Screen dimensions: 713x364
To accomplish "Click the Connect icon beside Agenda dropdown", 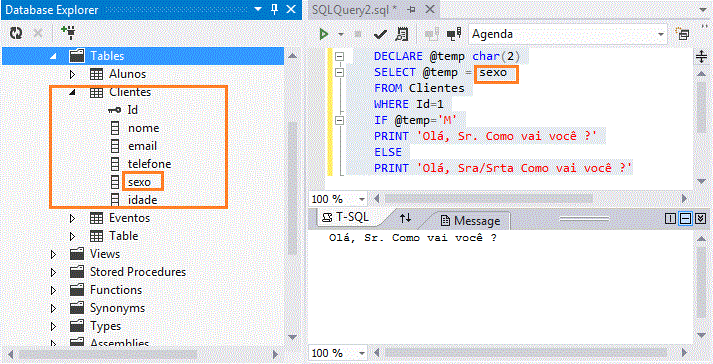I will [454, 34].
